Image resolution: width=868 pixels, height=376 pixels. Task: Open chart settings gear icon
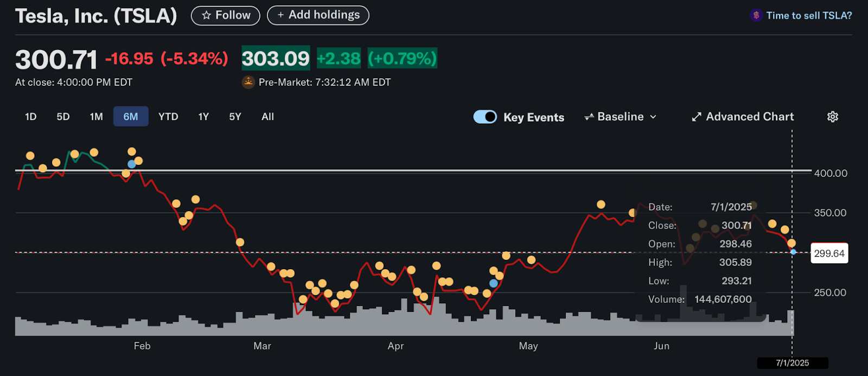833,117
